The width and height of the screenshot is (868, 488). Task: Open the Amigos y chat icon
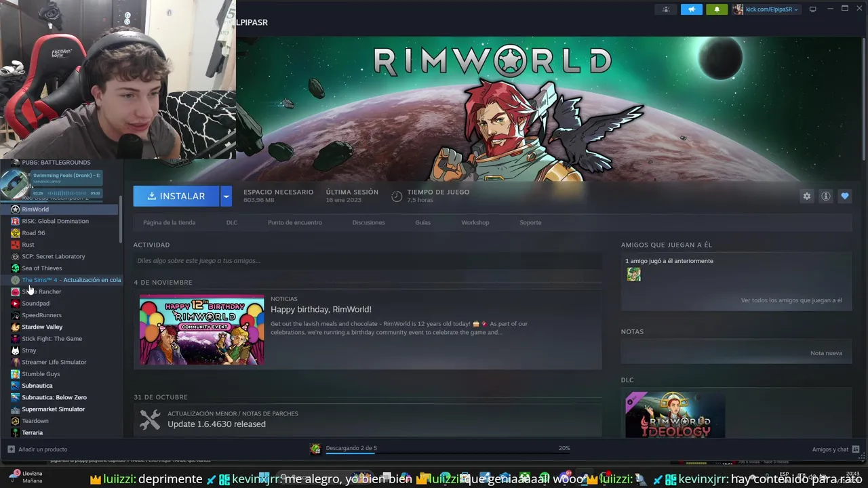[x=856, y=449]
